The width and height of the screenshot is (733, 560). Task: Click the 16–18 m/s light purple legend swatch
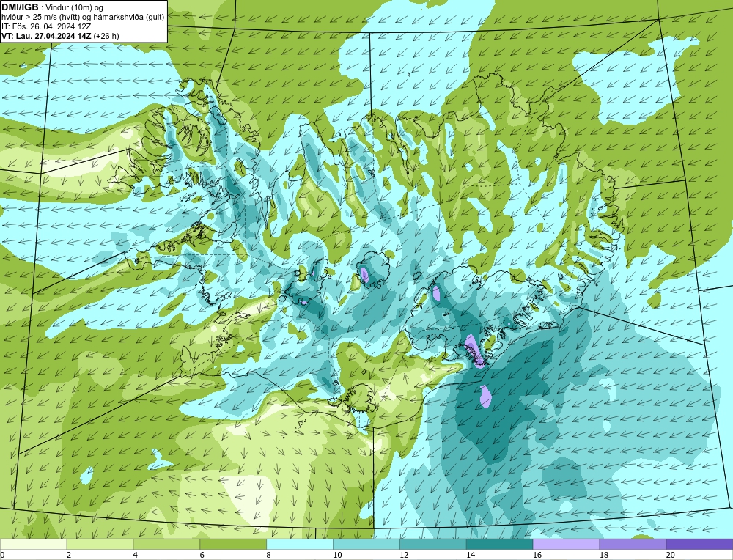(566, 544)
